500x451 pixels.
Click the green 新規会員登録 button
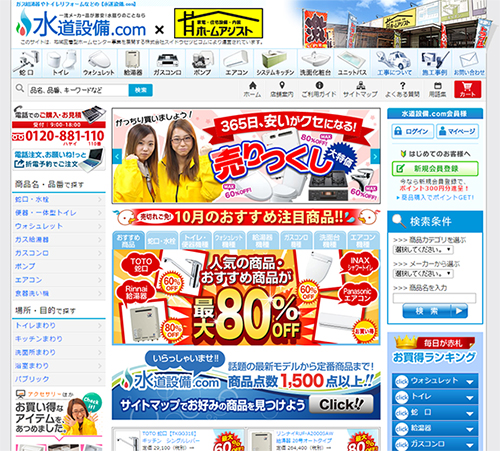(435, 168)
